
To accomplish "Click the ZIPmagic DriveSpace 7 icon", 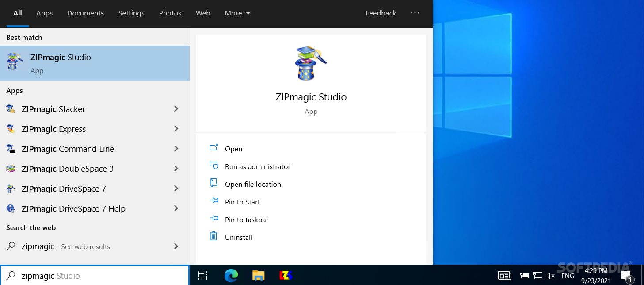I will pyautogui.click(x=11, y=189).
